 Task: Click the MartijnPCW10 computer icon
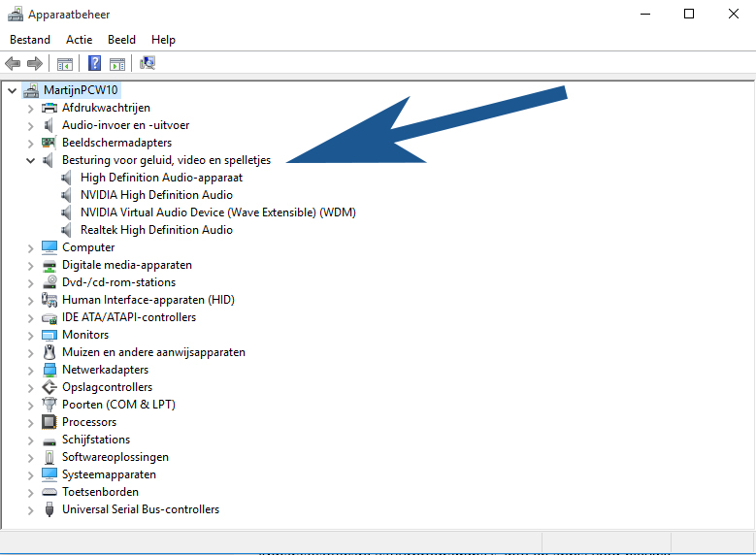[x=31, y=89]
